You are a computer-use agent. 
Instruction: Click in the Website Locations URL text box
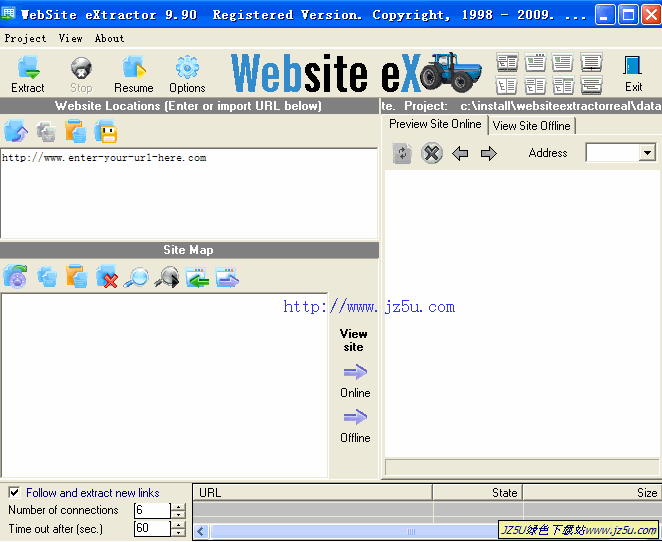coord(189,193)
